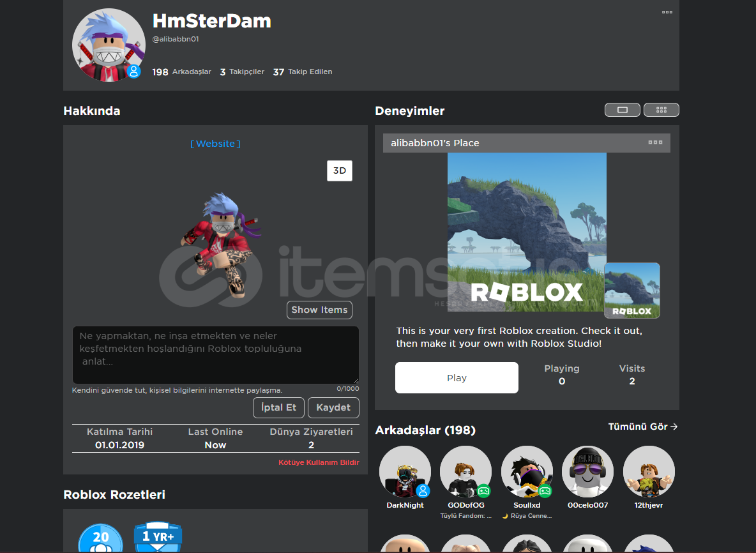Cancel editing with İptal Et
756x553 pixels.
click(278, 407)
